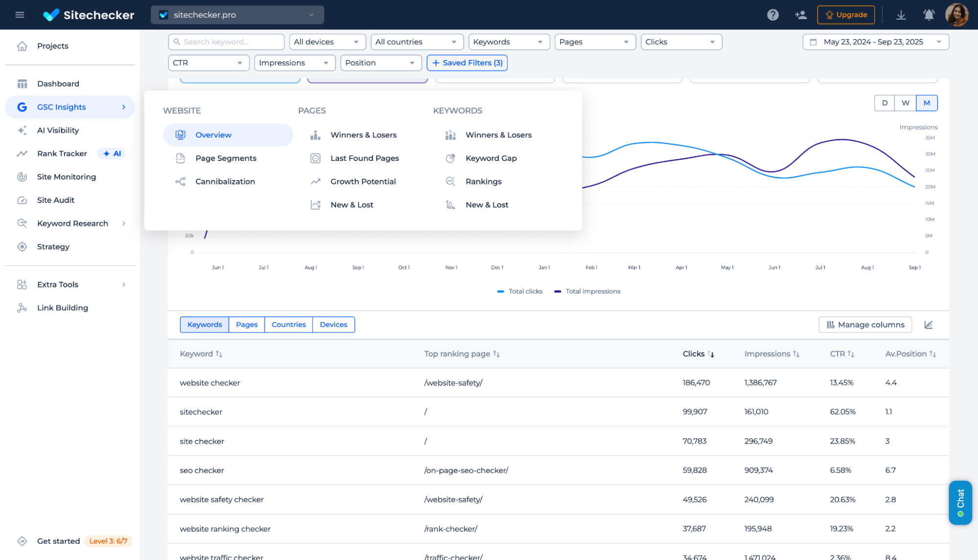Screen dimensions: 978x560
Task: Sort table by Keyword column
Action: coord(201,354)
